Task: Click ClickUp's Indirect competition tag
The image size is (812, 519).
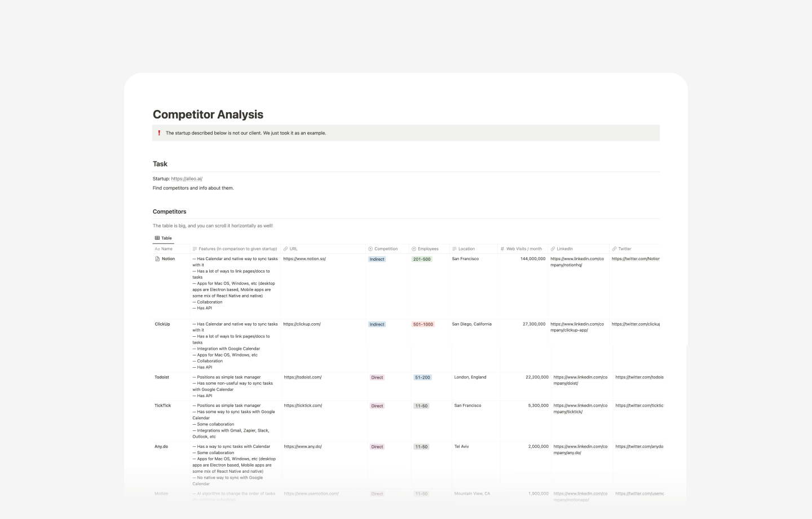Action: 377,324
